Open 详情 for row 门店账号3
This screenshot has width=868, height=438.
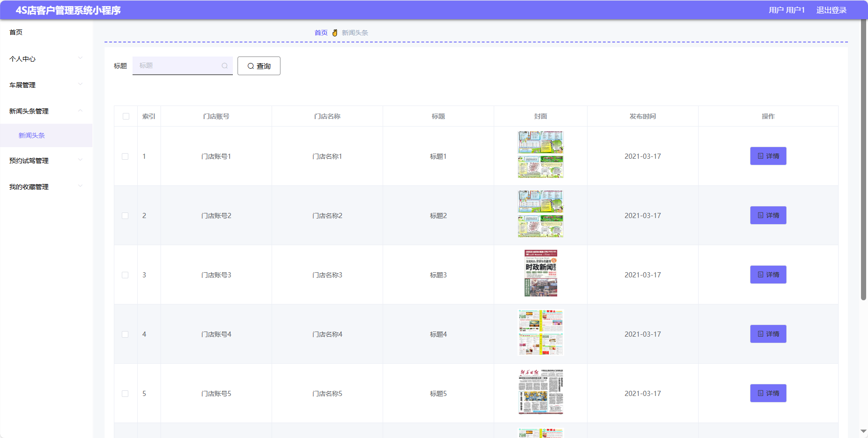click(768, 275)
